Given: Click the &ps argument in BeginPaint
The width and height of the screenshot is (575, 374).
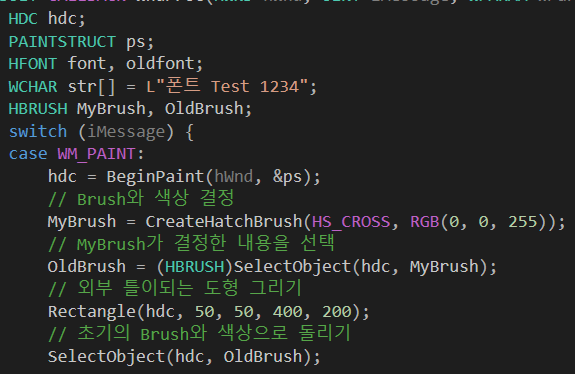Looking at the screenshot, I should [x=287, y=177].
